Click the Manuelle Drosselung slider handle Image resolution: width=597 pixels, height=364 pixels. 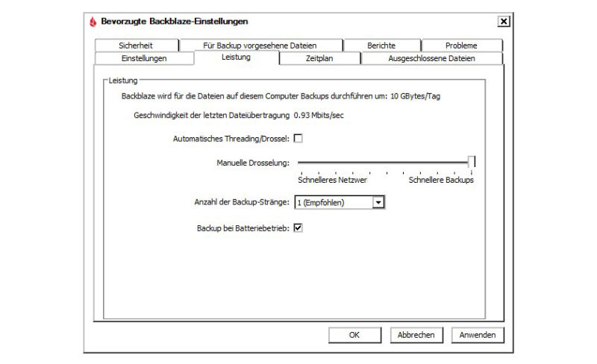pyautogui.click(x=472, y=162)
